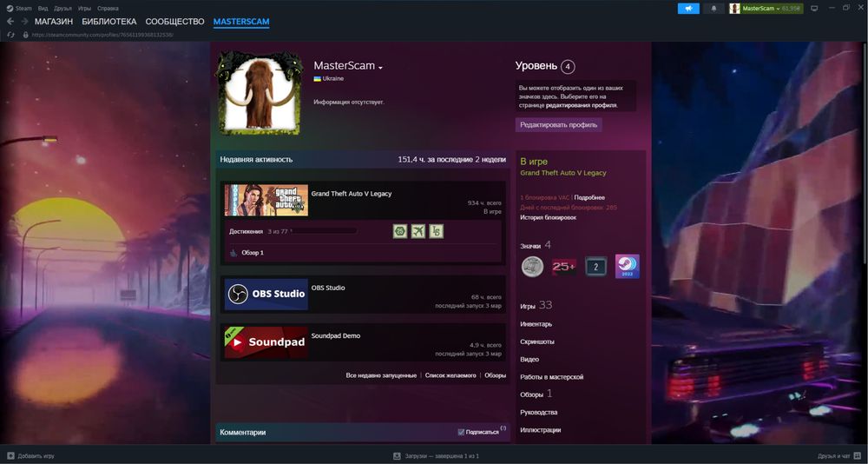Open the Grand Theft Auto V Legacy thumbnail

pyautogui.click(x=266, y=200)
